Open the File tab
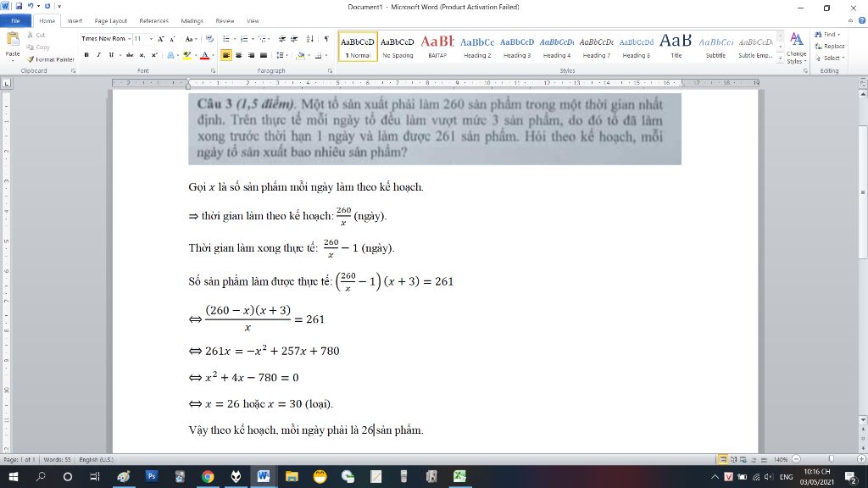Screen dimensions: 868x488 pyautogui.click(x=15, y=20)
